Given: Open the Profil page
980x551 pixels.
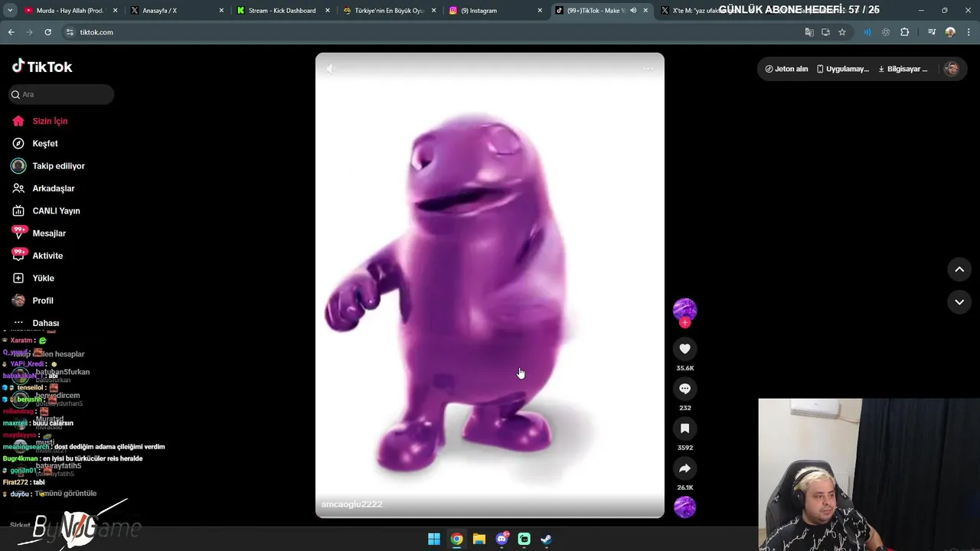Looking at the screenshot, I should pyautogui.click(x=43, y=301).
